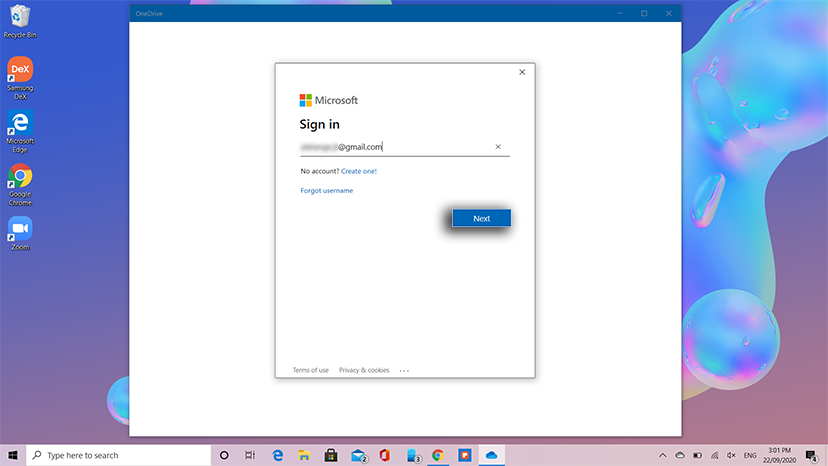Select the Zoom desktop shortcut

point(20,233)
